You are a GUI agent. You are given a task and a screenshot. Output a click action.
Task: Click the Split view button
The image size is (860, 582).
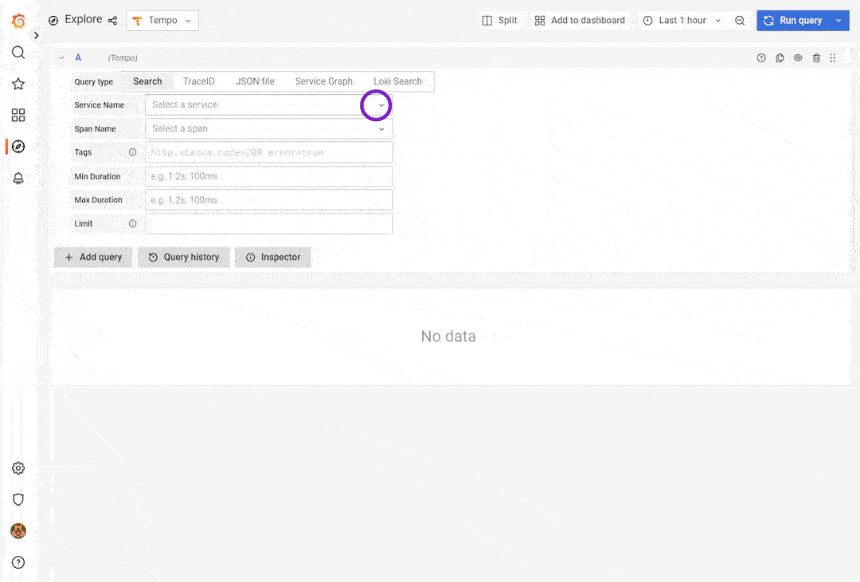tap(499, 20)
